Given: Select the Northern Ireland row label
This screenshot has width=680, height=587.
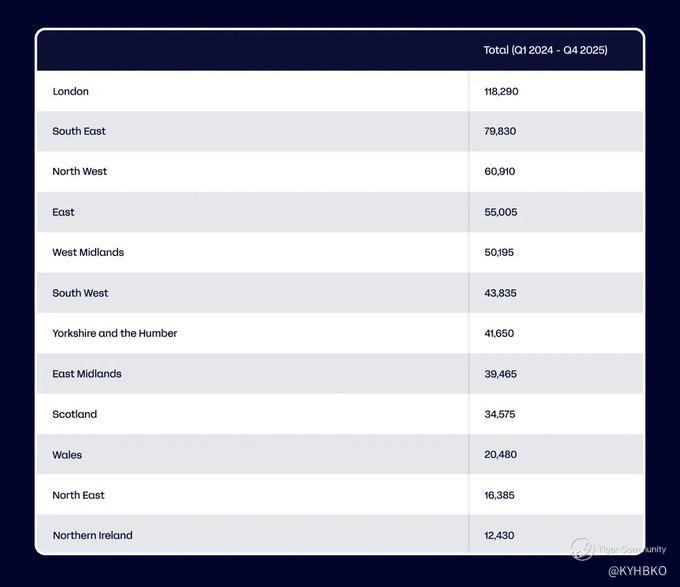Looking at the screenshot, I should pos(92,535).
